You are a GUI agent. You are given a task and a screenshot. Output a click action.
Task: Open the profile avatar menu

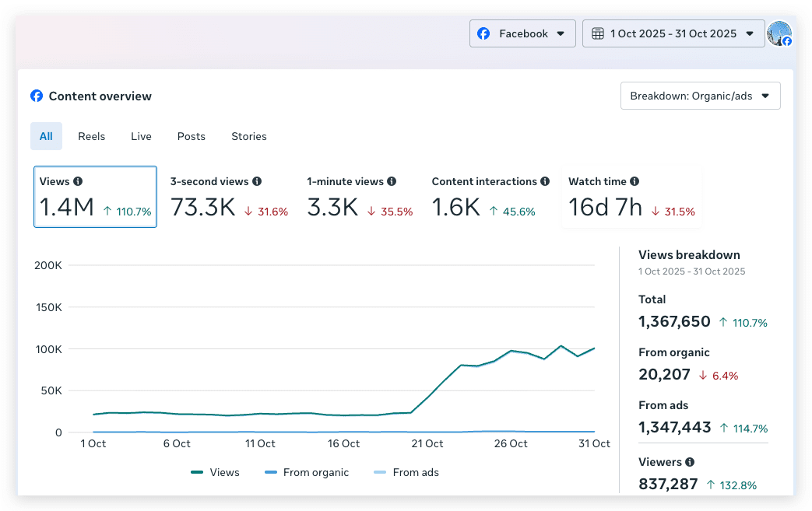(x=779, y=33)
